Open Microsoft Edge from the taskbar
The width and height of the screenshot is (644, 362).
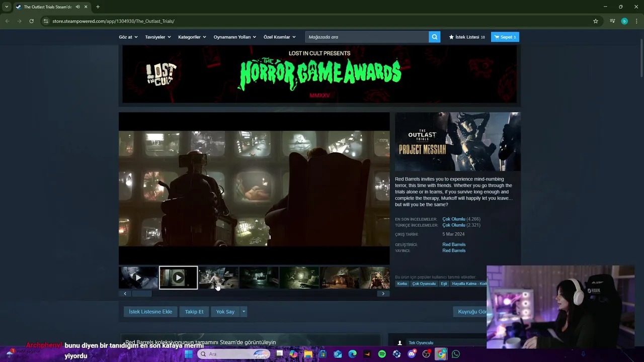352,354
